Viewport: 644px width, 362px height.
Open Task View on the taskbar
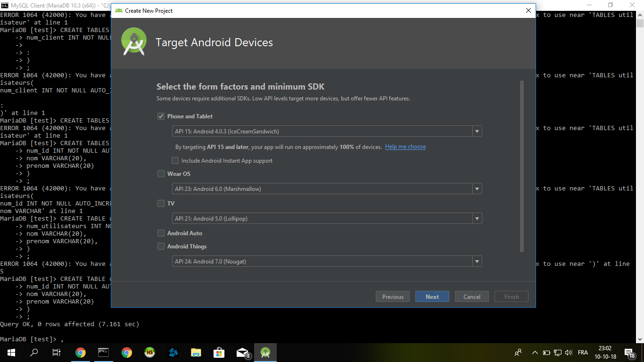point(57,353)
